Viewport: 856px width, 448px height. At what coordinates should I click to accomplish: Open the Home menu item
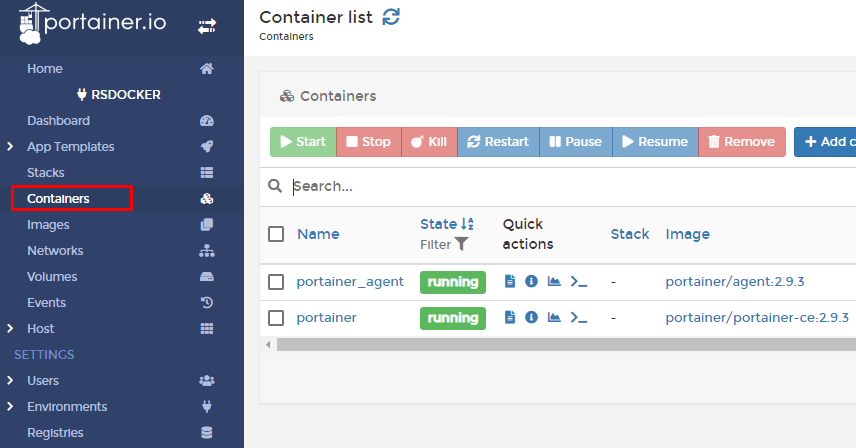pyautogui.click(x=45, y=69)
